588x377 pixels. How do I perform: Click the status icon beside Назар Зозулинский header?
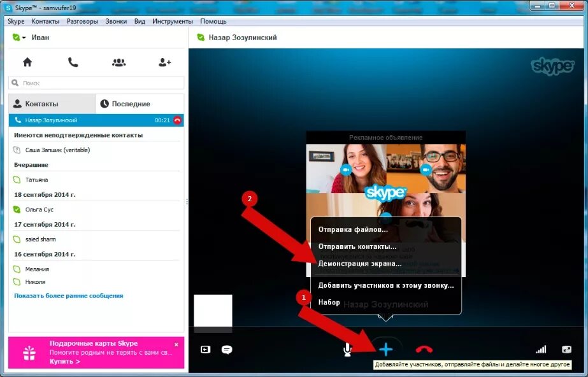[x=201, y=38]
